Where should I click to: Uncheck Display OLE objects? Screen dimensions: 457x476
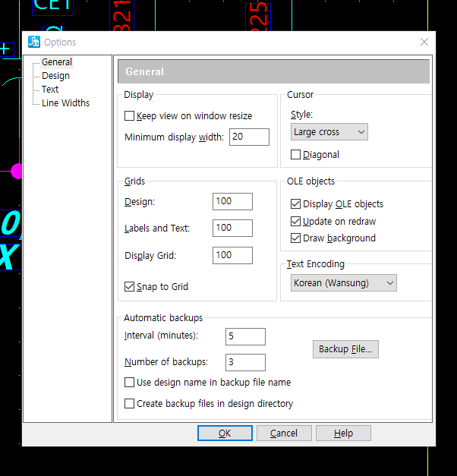pos(296,204)
